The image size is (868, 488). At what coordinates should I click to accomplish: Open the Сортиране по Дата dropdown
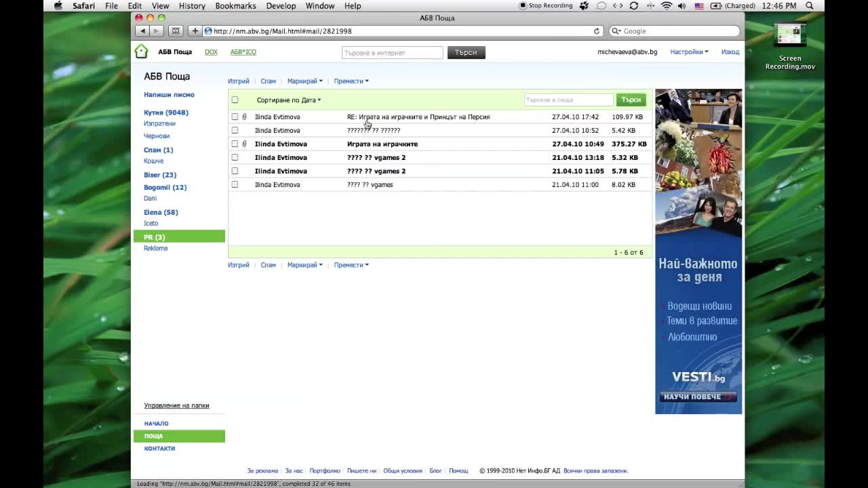(289, 100)
